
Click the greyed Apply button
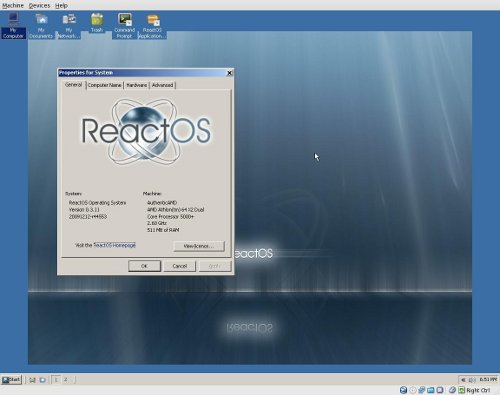[215, 266]
